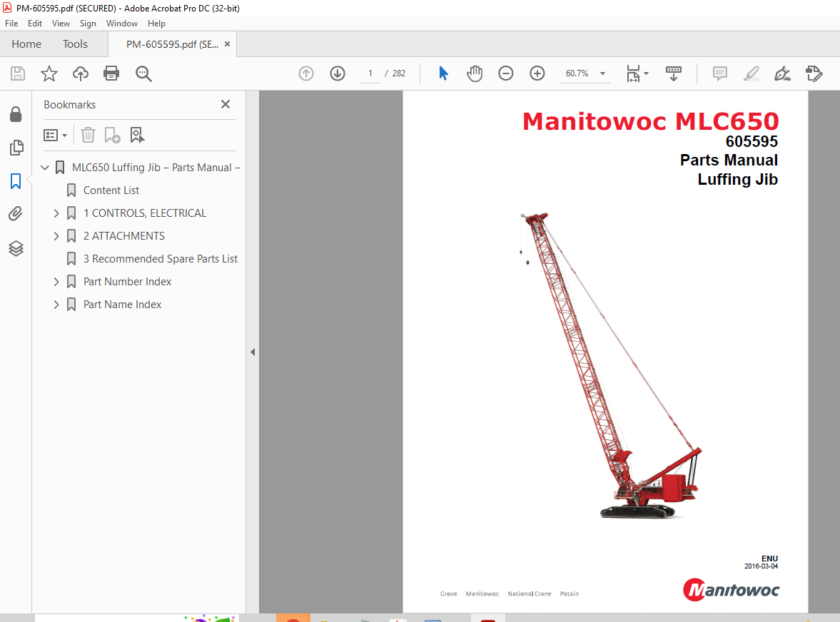Open the Window menu
The height and width of the screenshot is (622, 840).
[x=121, y=24]
